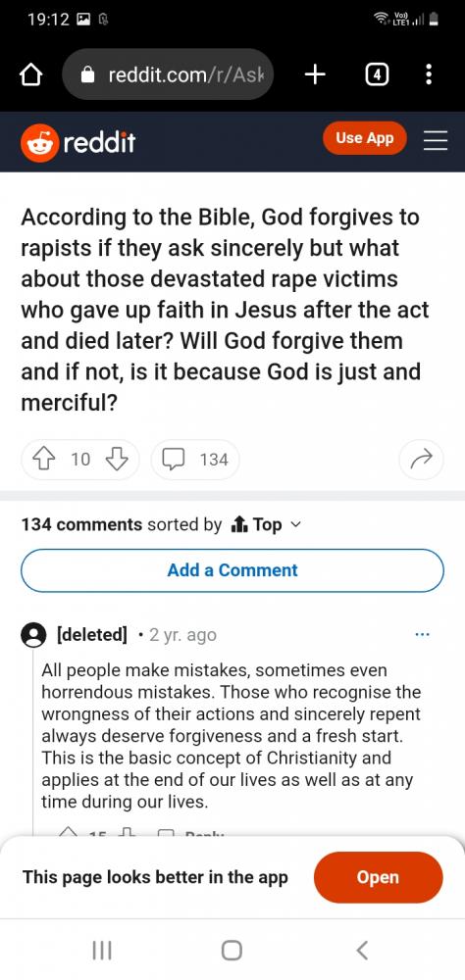Screen dimensions: 465x980
Task: Tap the browser home icon
Action: (31, 75)
